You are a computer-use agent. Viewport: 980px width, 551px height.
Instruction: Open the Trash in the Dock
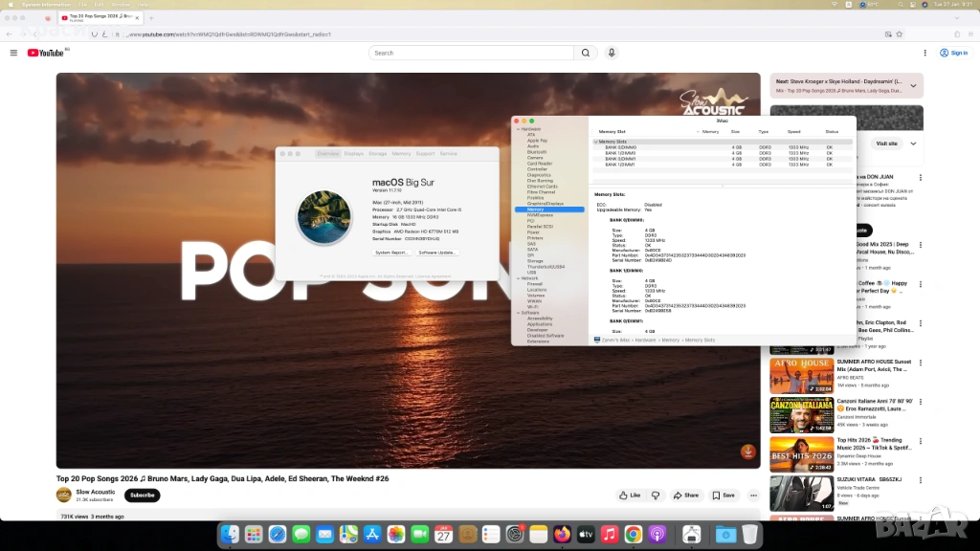(x=750, y=534)
